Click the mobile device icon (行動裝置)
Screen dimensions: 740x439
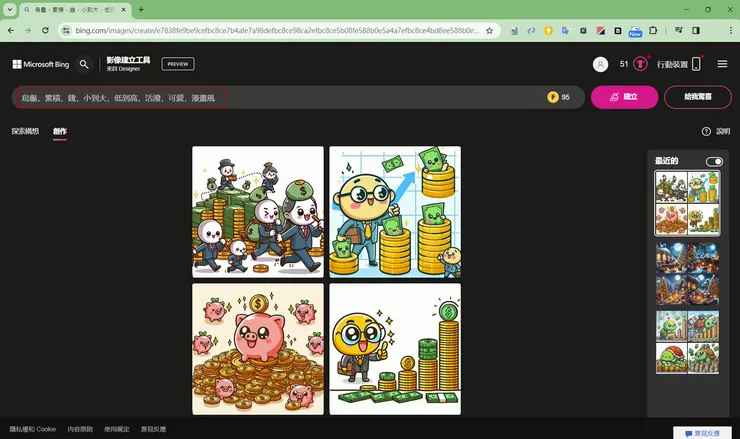[x=696, y=64]
